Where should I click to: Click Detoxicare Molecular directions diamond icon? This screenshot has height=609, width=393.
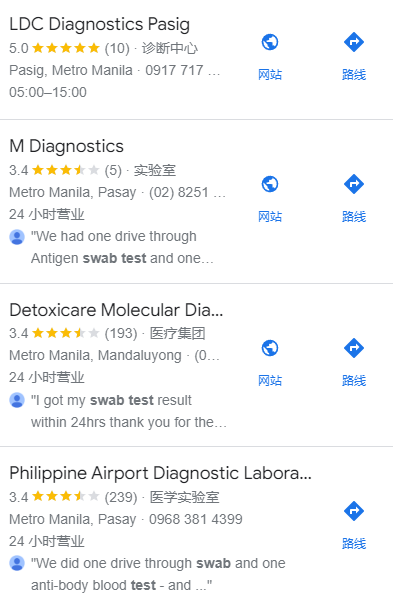354,348
